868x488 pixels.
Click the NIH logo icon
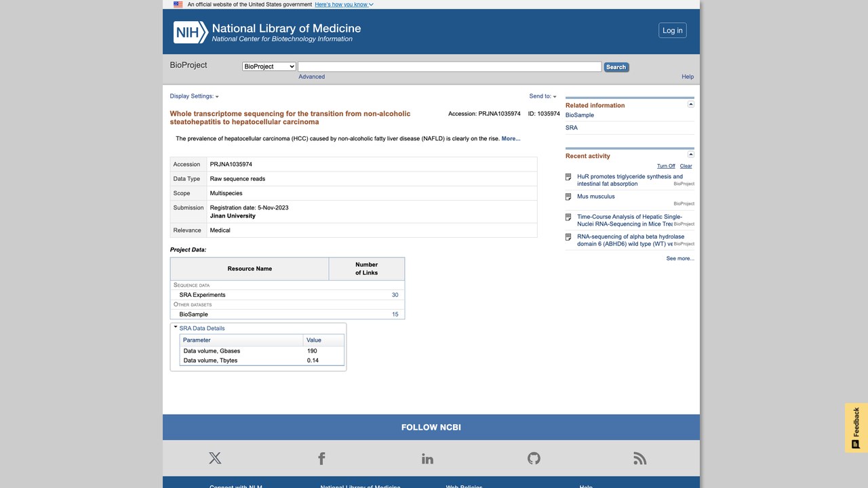tap(191, 32)
